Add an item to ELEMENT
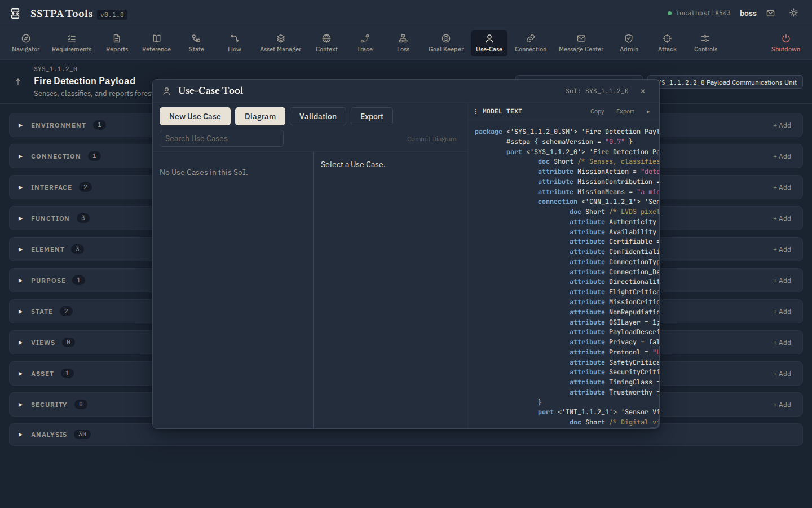812x508 pixels. click(782, 249)
